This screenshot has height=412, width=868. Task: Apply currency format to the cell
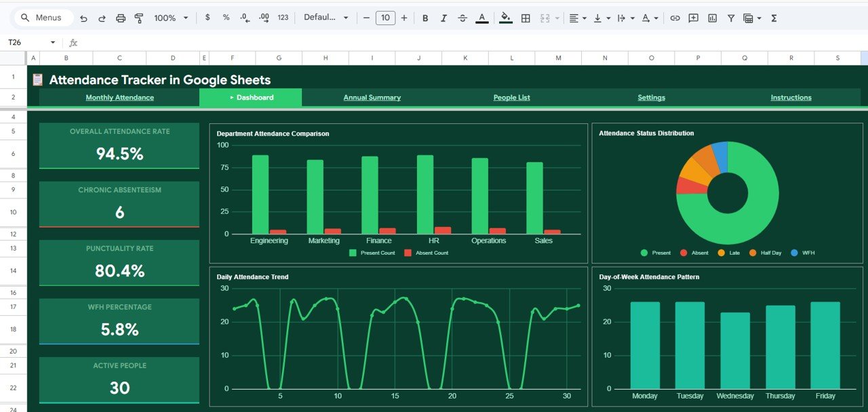[208, 18]
